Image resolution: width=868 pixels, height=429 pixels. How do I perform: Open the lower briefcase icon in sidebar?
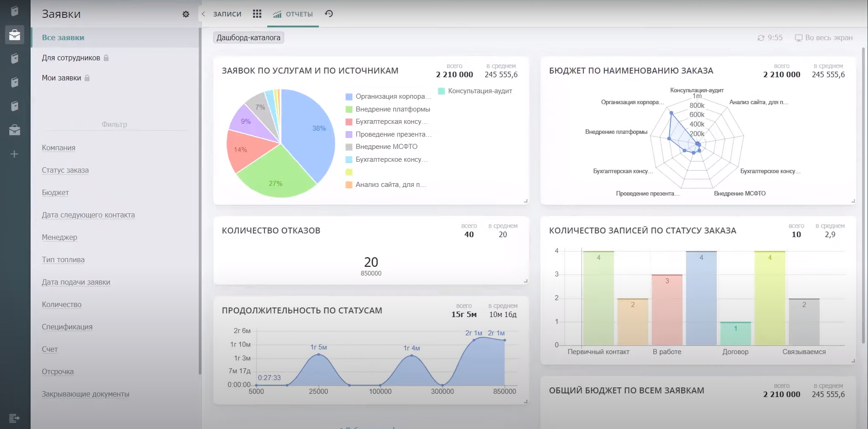[15, 130]
